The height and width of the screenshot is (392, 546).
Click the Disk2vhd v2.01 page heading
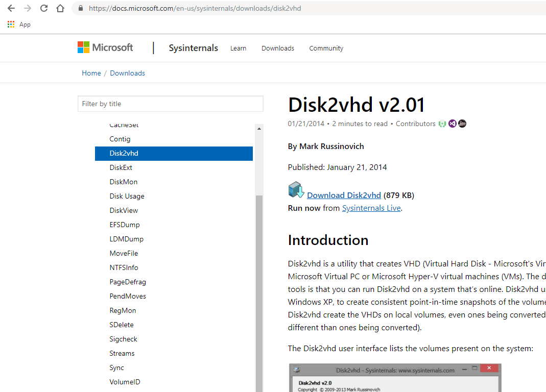tap(356, 105)
